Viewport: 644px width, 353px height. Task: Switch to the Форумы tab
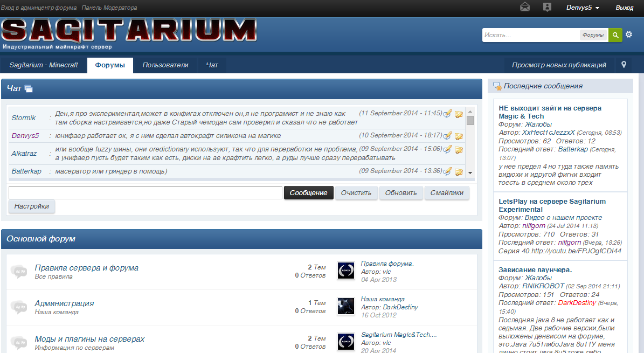(110, 65)
